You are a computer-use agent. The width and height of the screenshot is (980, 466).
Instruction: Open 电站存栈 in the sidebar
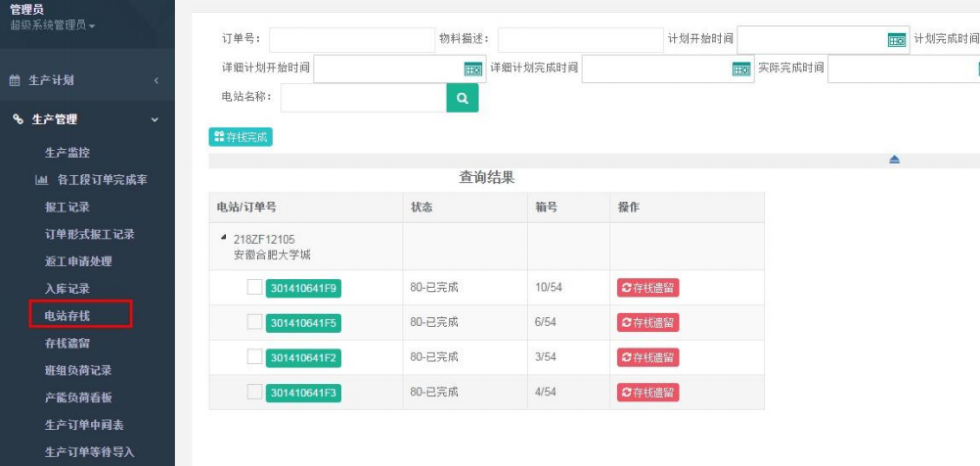click(67, 316)
